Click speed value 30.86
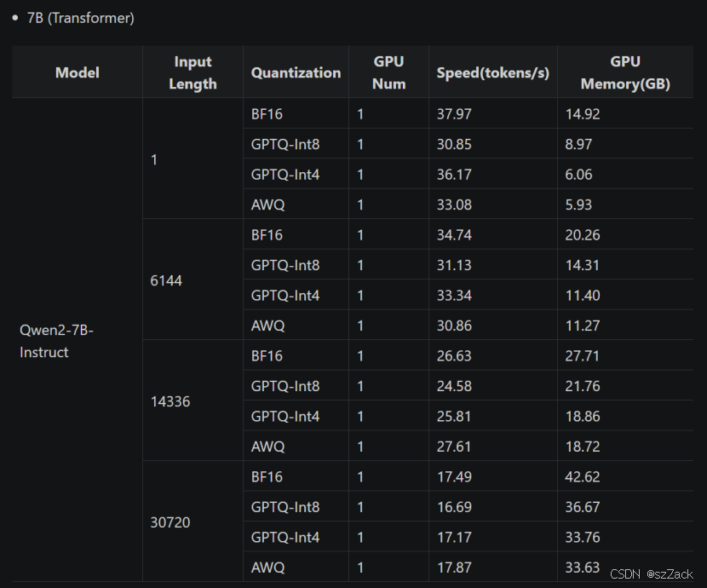This screenshot has width=707, height=588. pos(454,326)
